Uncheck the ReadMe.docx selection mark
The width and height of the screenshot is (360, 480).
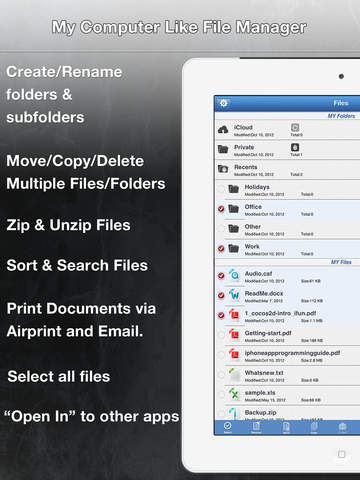tap(221, 295)
